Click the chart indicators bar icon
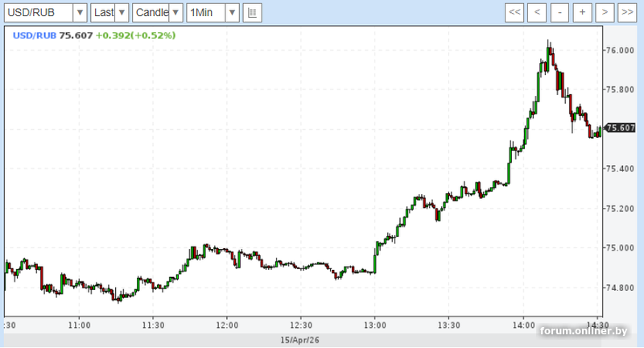 coord(252,13)
